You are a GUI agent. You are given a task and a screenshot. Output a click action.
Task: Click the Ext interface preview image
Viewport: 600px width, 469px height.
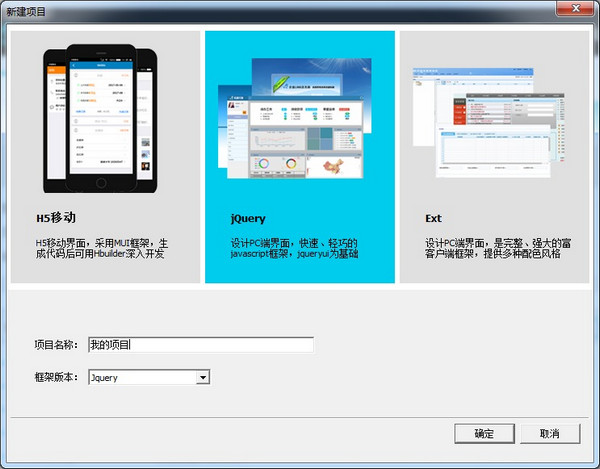[489, 122]
